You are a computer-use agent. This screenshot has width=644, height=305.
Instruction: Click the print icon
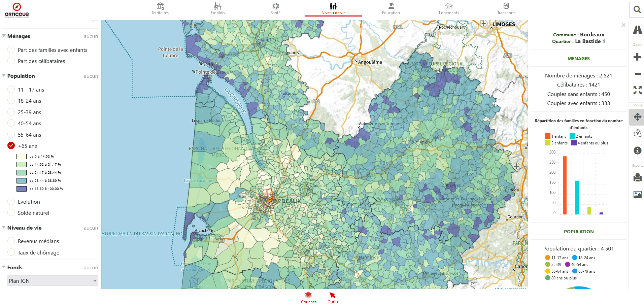point(637,177)
